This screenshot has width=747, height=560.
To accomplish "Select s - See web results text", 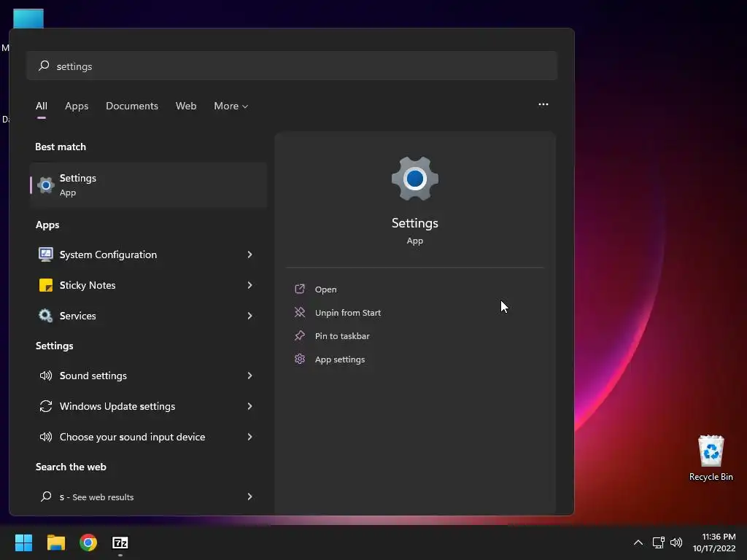I will pos(96,497).
